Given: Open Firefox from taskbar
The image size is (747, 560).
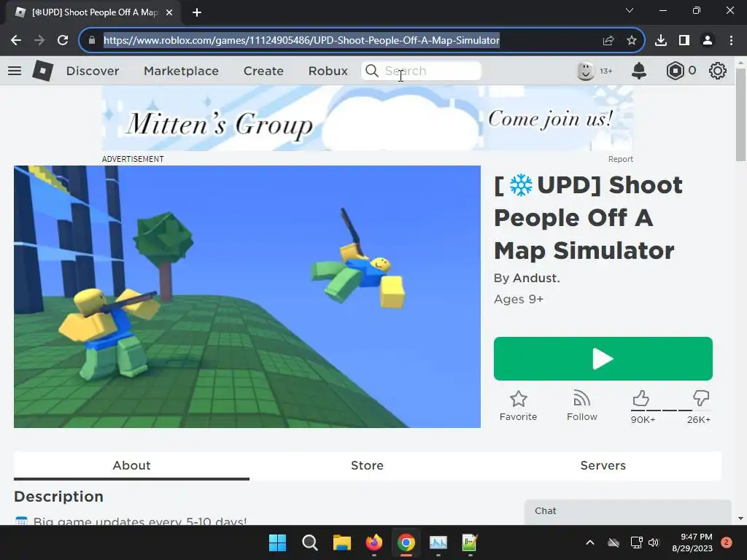Looking at the screenshot, I should pyautogui.click(x=374, y=542).
